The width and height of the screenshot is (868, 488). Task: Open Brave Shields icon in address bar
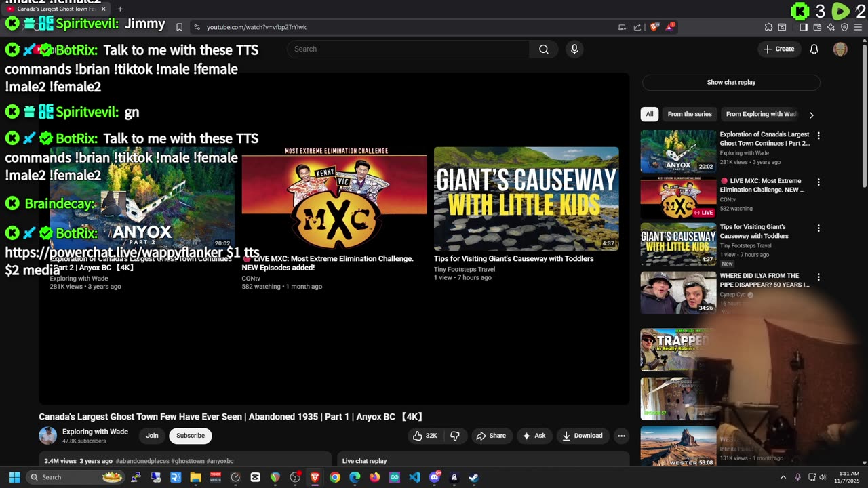[x=654, y=27]
